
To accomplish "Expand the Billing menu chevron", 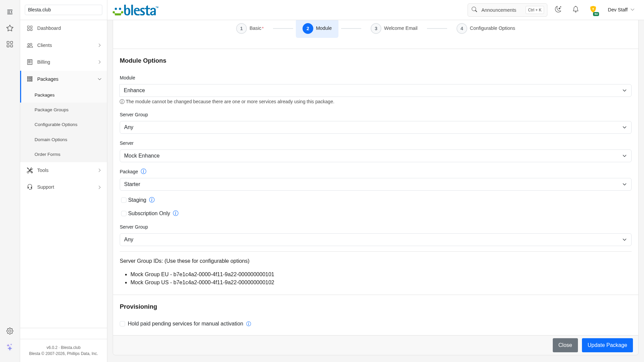I will pos(100,62).
